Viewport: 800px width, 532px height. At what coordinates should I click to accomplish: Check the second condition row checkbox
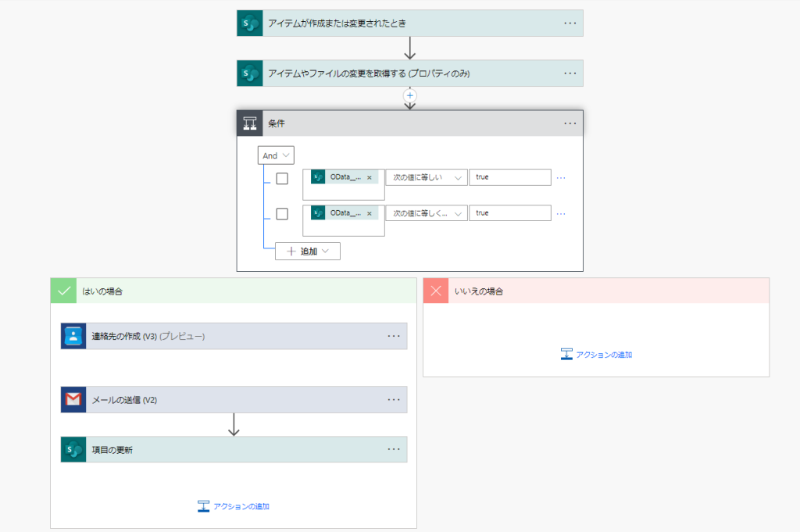pos(282,214)
